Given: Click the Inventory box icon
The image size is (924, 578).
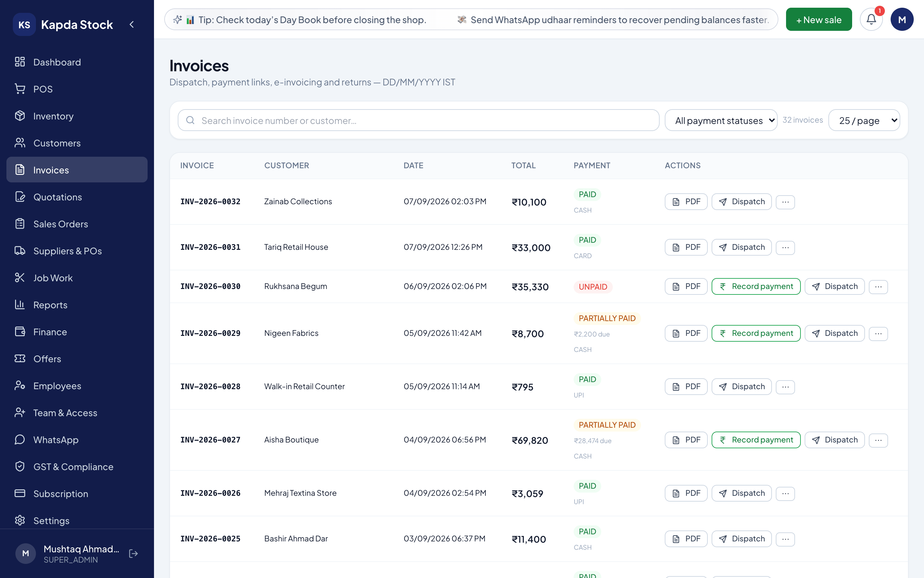Looking at the screenshot, I should tap(20, 116).
